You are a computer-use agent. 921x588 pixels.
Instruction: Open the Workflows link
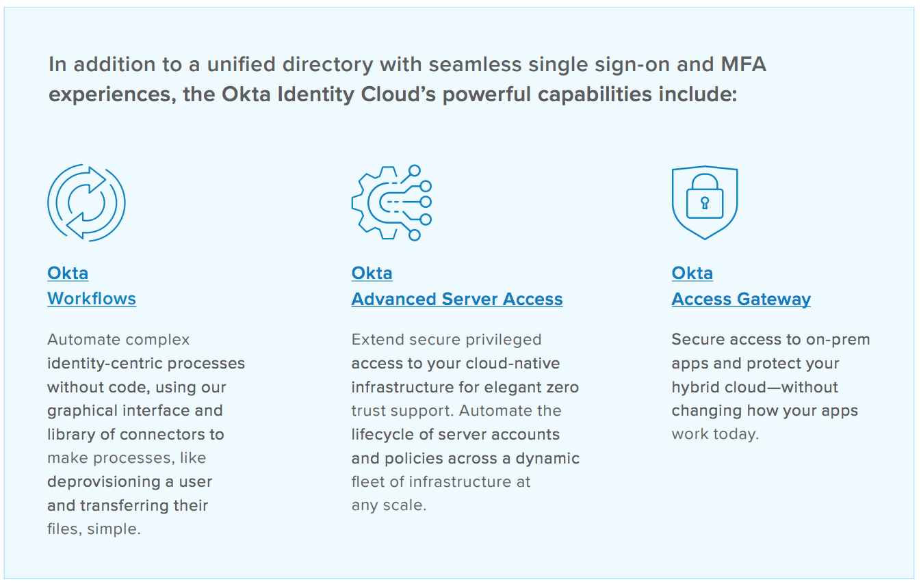tap(92, 299)
